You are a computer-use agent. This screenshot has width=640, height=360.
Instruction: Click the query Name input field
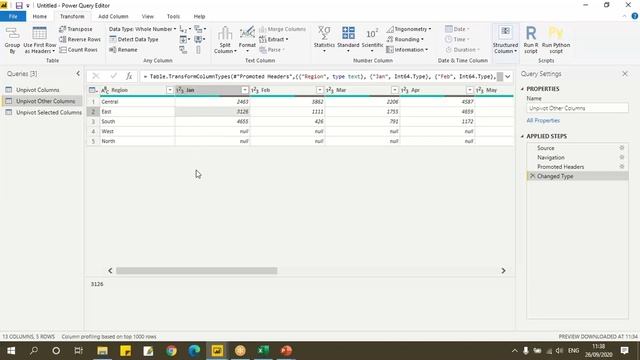pyautogui.click(x=577, y=108)
